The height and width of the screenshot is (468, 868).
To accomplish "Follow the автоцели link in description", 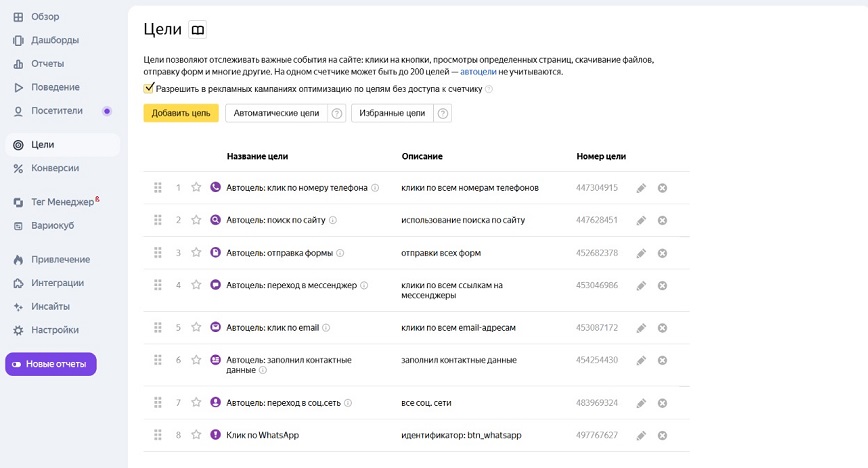I will [x=477, y=72].
